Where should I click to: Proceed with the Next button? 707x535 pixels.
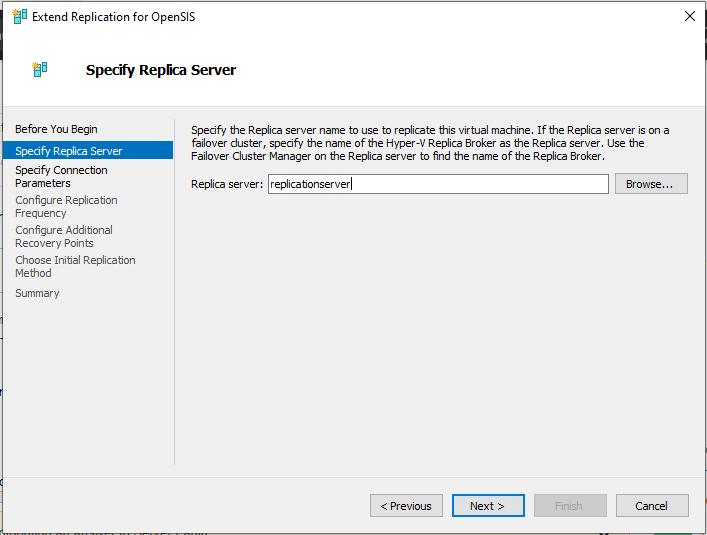click(488, 506)
